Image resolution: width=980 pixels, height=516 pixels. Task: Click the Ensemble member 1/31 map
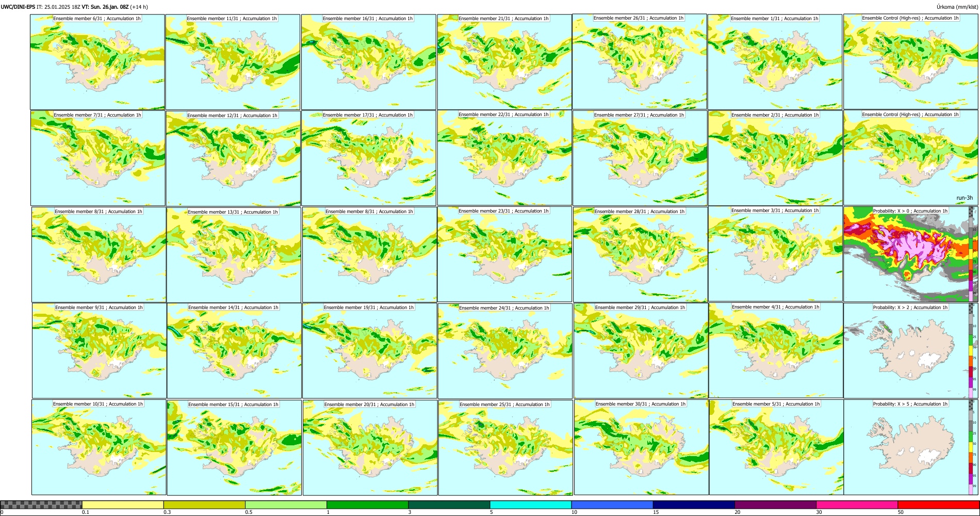775,62
